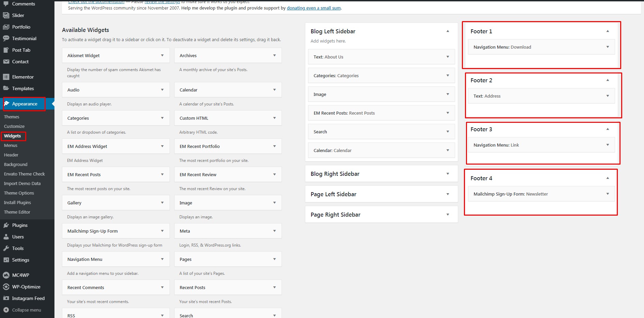This screenshot has width=644, height=318.
Task: Click the Testimonial speech bubble icon
Action: point(6,38)
